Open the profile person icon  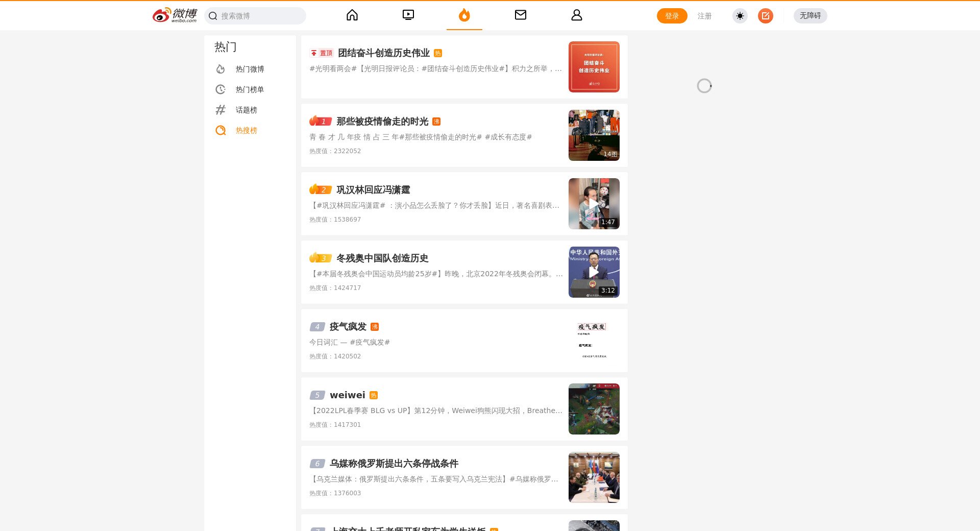click(x=577, y=15)
